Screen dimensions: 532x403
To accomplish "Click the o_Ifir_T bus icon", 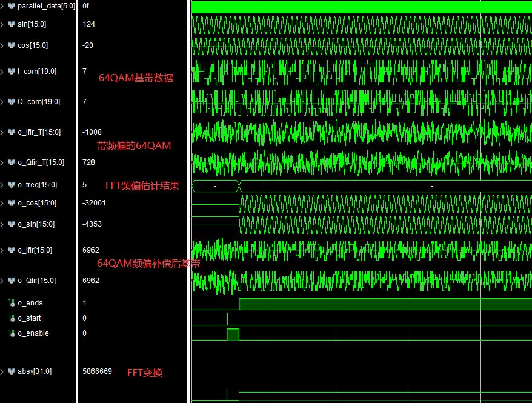I will pos(12,132).
